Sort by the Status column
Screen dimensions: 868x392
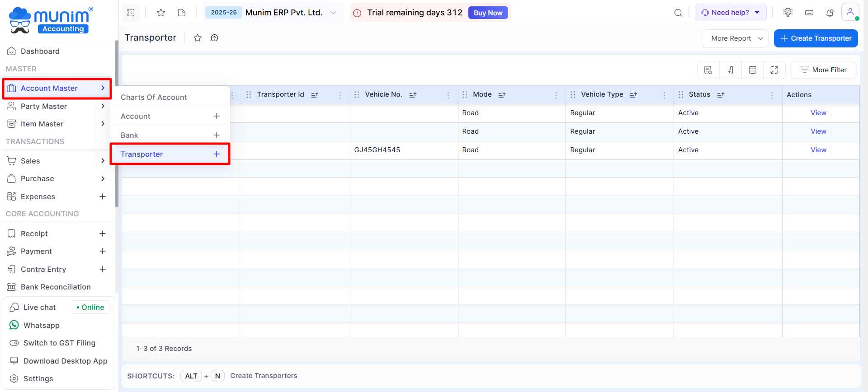pyautogui.click(x=721, y=95)
